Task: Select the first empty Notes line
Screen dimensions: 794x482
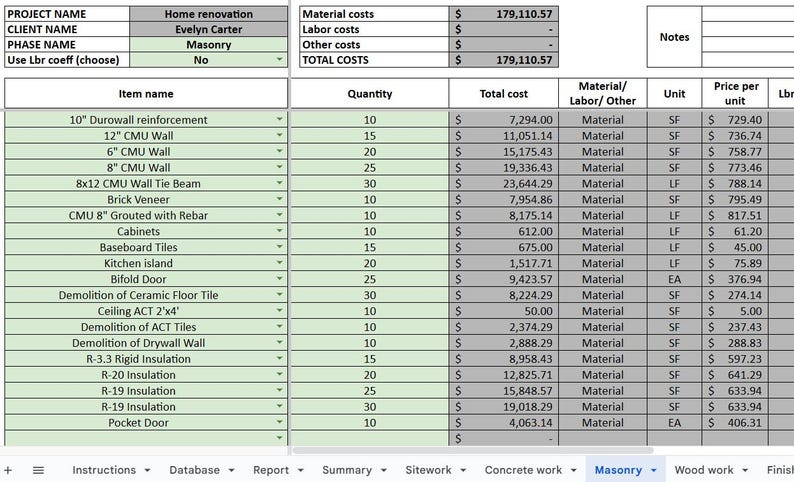Action: 748,14
